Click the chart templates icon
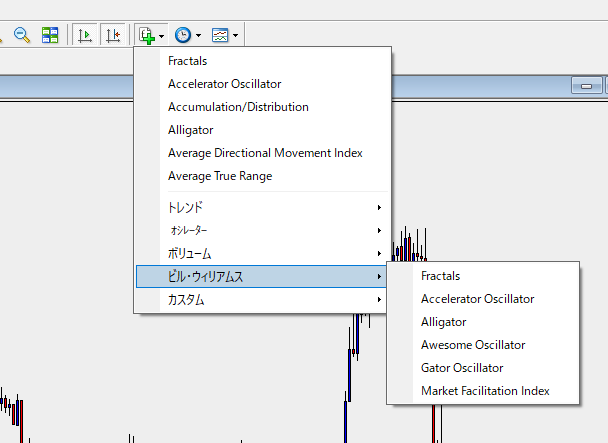The height and width of the screenshot is (443, 608). tap(220, 35)
